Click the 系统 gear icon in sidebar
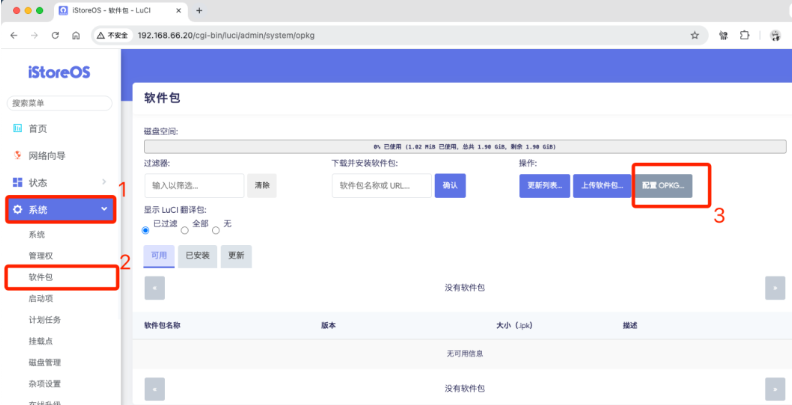792x405 pixels. (17, 210)
